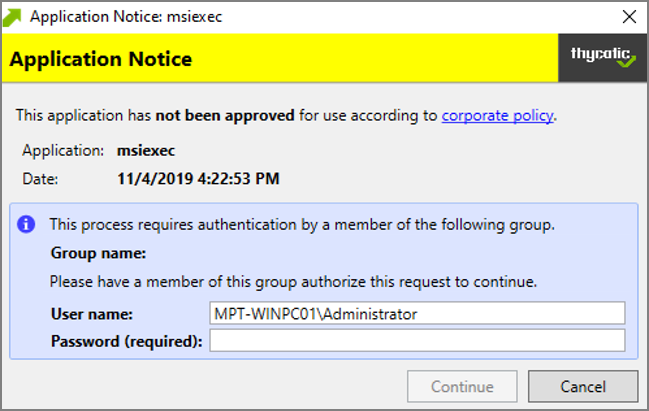This screenshot has width=649, height=411.
Task: Click the yellow Application Notice banner heading
Action: click(101, 59)
